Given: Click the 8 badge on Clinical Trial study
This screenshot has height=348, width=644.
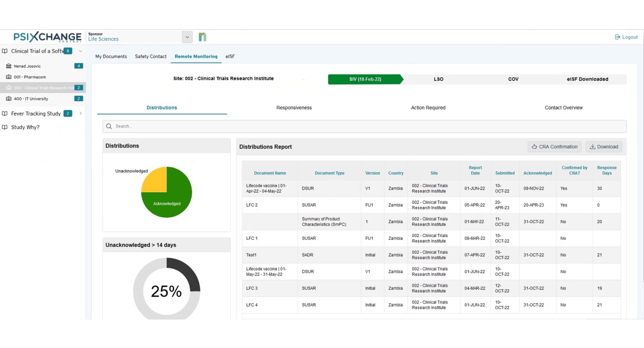Looking at the screenshot, I should pyautogui.click(x=68, y=51).
